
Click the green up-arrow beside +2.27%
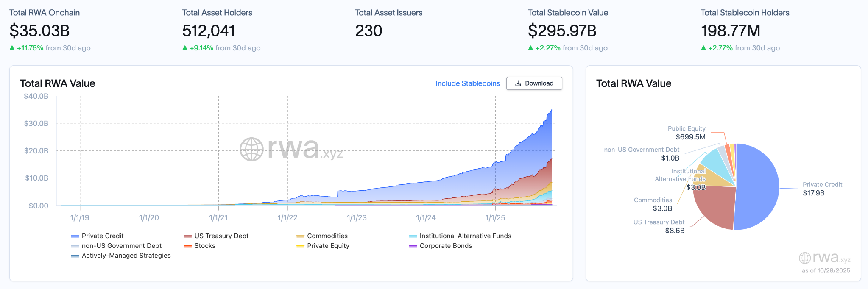(x=531, y=48)
